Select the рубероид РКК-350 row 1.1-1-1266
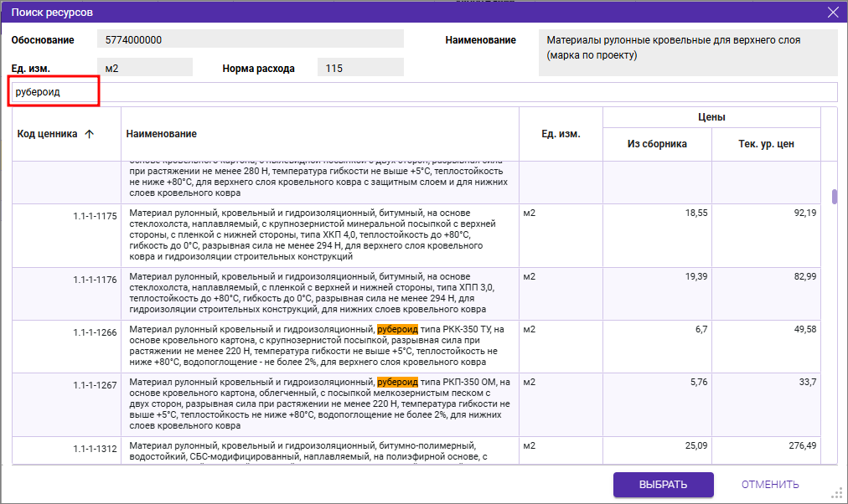 pyautogui.click(x=318, y=347)
